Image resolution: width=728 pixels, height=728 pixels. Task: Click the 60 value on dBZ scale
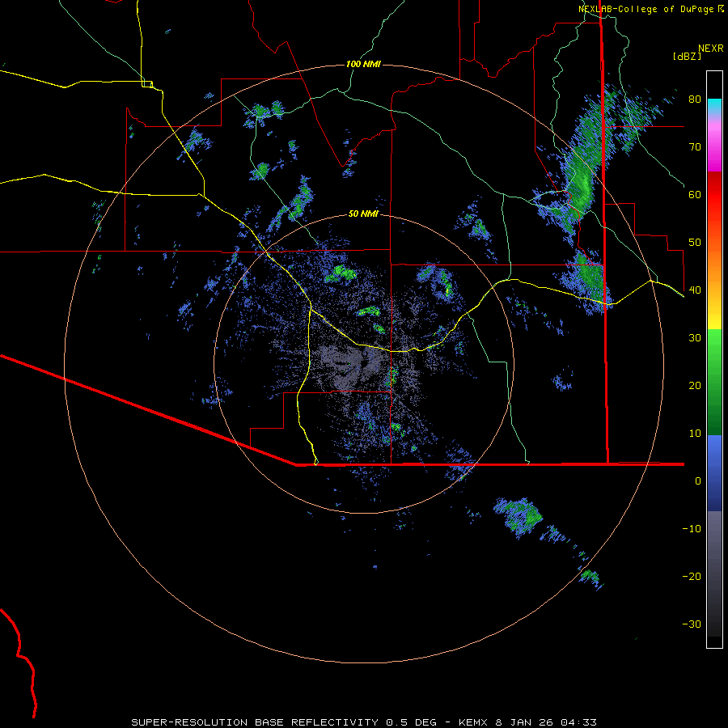tap(695, 195)
